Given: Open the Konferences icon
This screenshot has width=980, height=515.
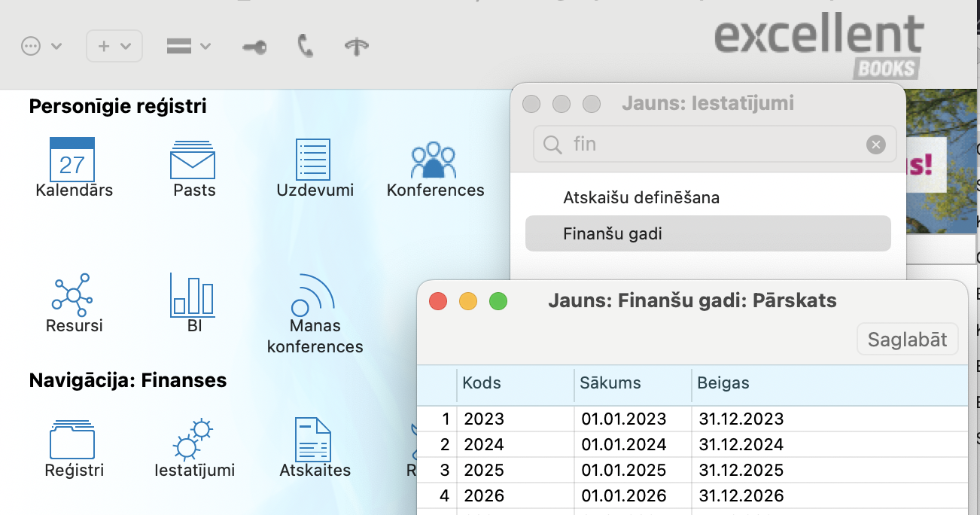Looking at the screenshot, I should click(434, 159).
